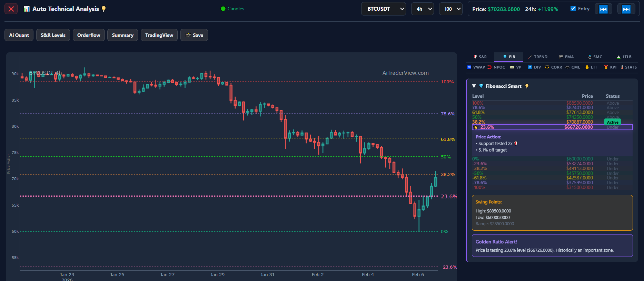Switch to the SMC tab
Viewport: 644px width, 281px height.
[x=595, y=57]
